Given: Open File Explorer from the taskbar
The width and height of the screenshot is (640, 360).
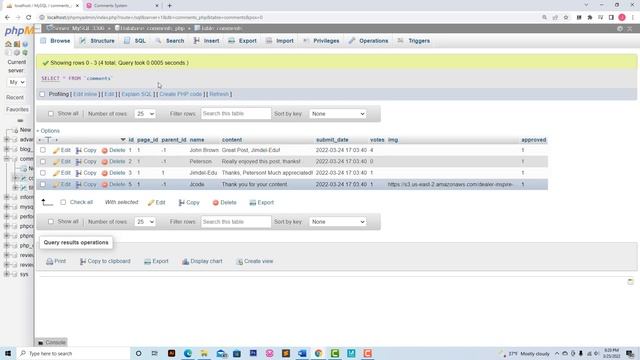Looking at the screenshot, I should [x=204, y=353].
